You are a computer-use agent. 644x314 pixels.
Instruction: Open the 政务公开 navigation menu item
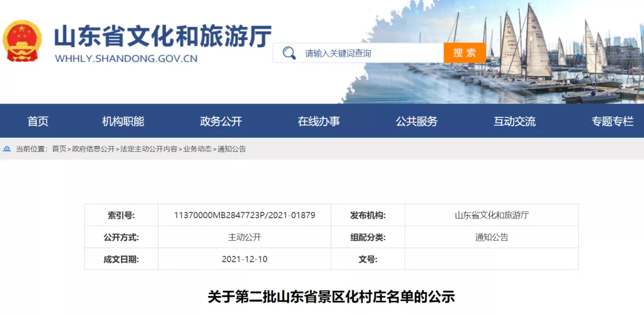pyautogui.click(x=221, y=121)
